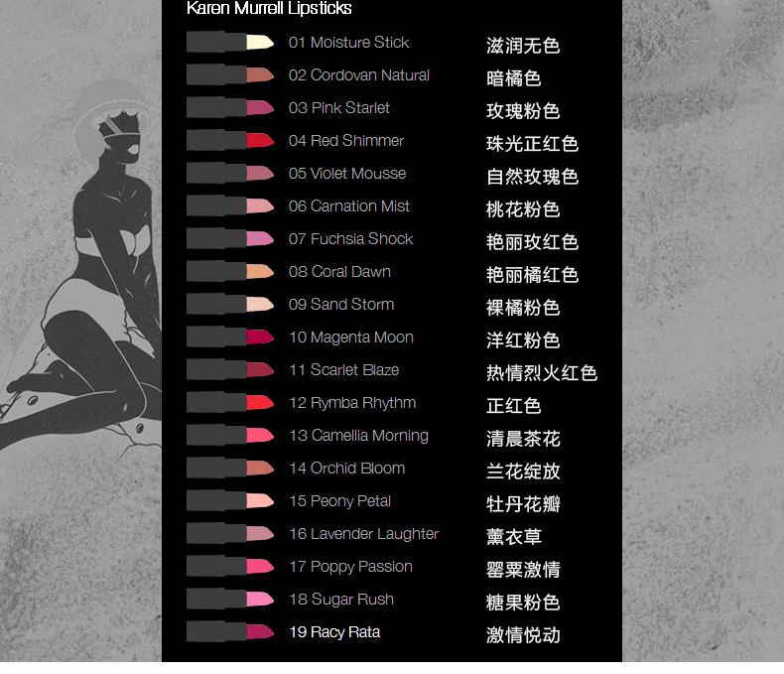Viewport: 784px width, 674px height.
Task: Pick the 14 Orchid Bloom lipstick swatch
Action: [x=230, y=468]
